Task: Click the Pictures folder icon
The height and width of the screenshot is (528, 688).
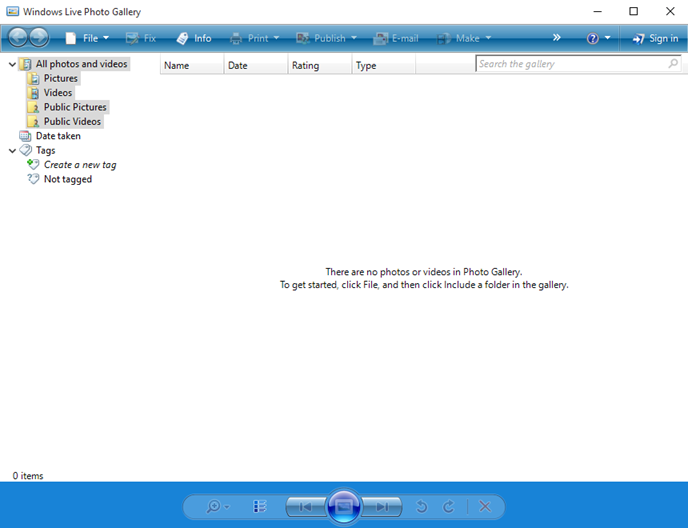Action: coord(34,79)
